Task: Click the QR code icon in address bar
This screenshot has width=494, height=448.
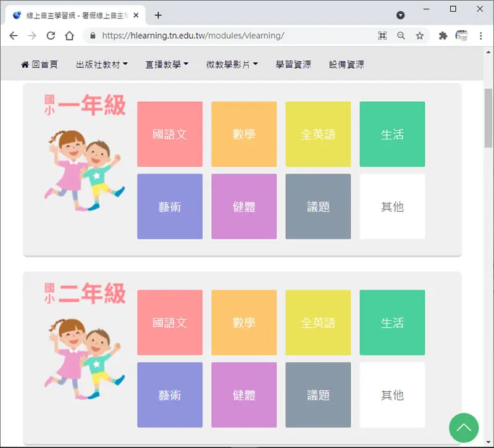Action: coord(382,36)
